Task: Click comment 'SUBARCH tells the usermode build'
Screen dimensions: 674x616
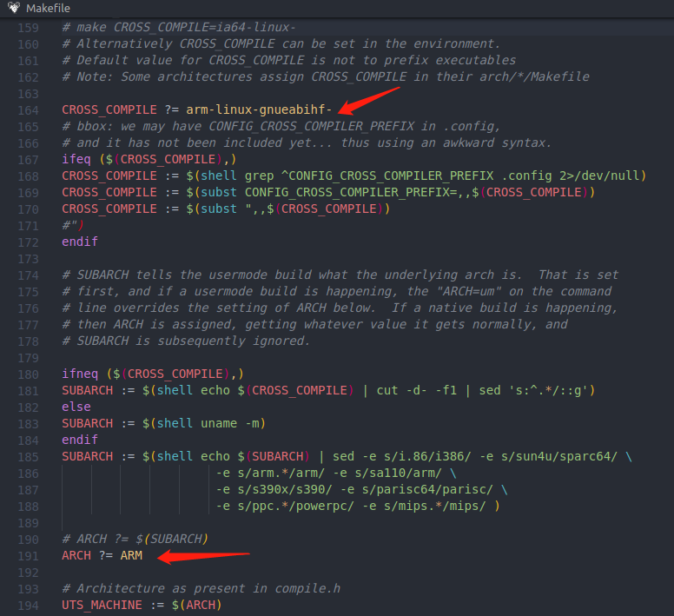Action: 340,275
